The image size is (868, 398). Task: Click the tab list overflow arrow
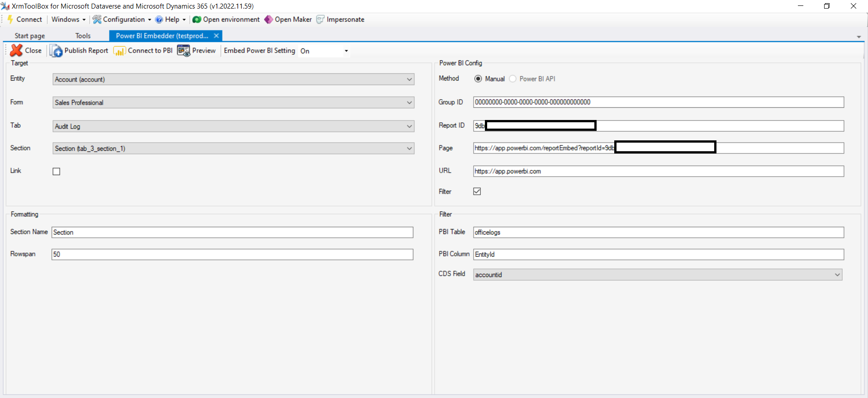click(859, 37)
